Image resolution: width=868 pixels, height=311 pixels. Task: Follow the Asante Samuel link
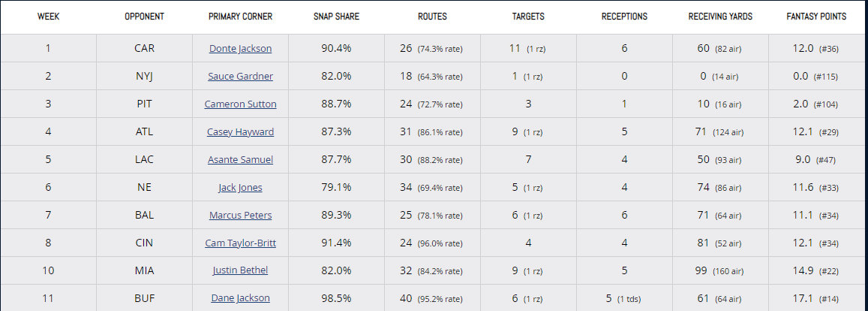[240, 160]
